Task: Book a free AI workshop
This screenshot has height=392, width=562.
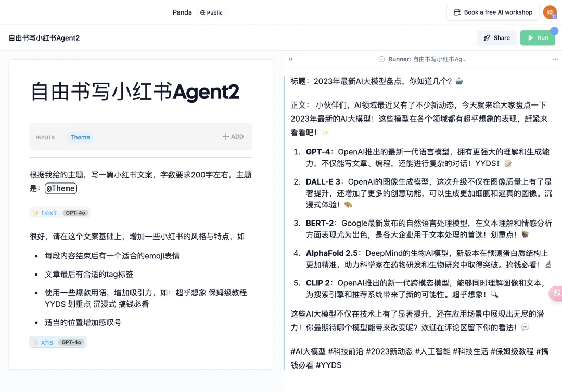Action: point(493,12)
